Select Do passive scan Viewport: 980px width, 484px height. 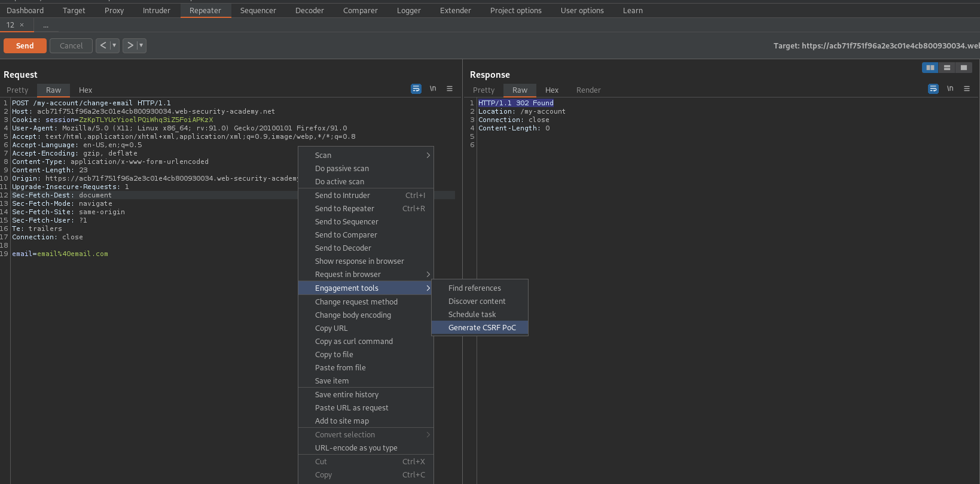tap(366, 168)
